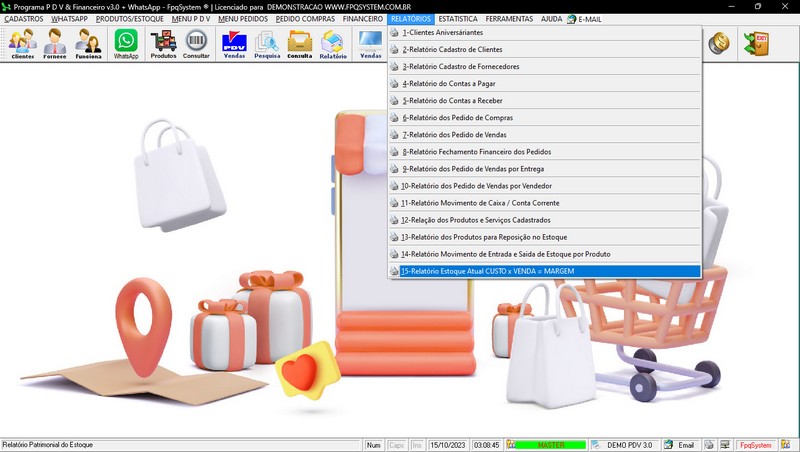Select 7-Relatório dos Pedido de Vendas
The height and width of the screenshot is (452, 800).
(x=544, y=135)
